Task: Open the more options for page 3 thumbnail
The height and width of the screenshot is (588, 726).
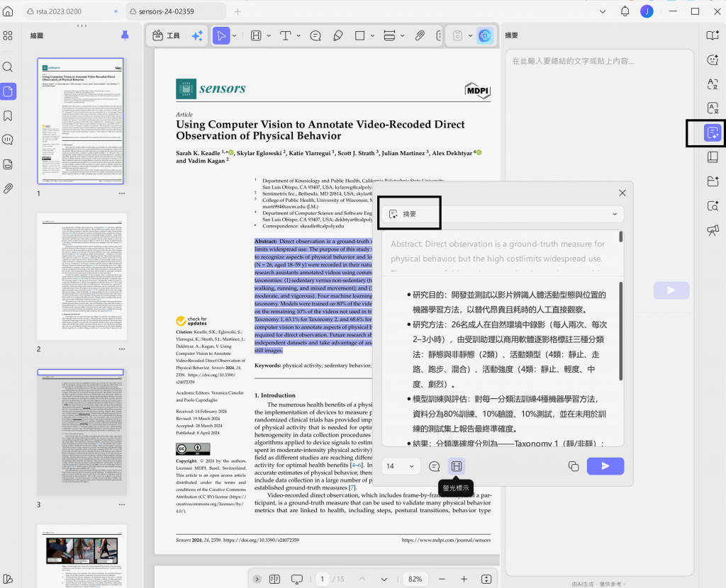Action: (x=122, y=504)
